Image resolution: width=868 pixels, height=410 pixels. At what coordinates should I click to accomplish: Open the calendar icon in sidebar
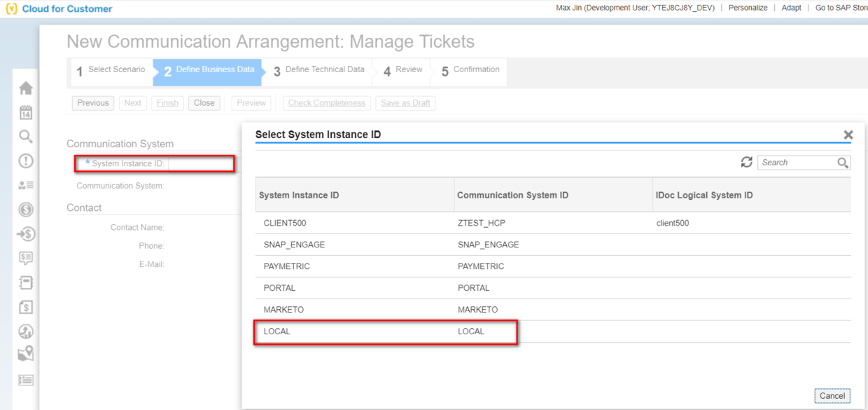click(26, 112)
